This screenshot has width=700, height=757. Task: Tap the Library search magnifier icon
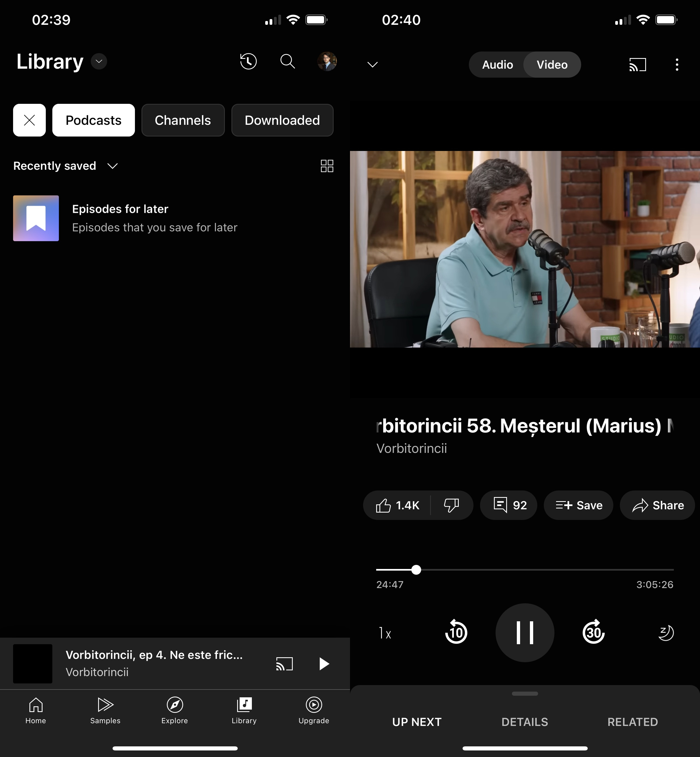[288, 61]
